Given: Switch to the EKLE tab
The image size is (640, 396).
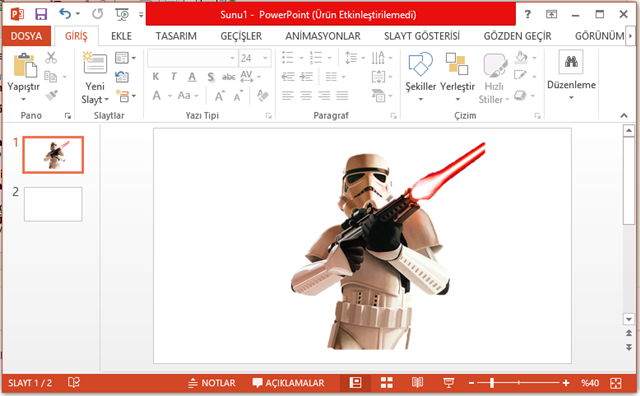Looking at the screenshot, I should coord(121,36).
